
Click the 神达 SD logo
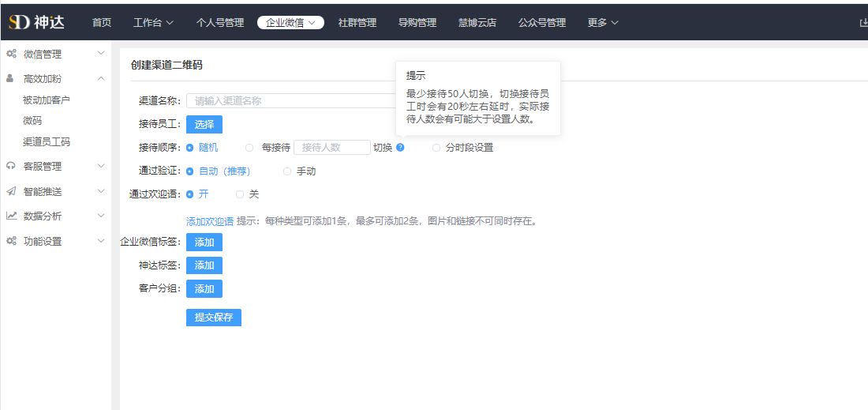(x=36, y=22)
